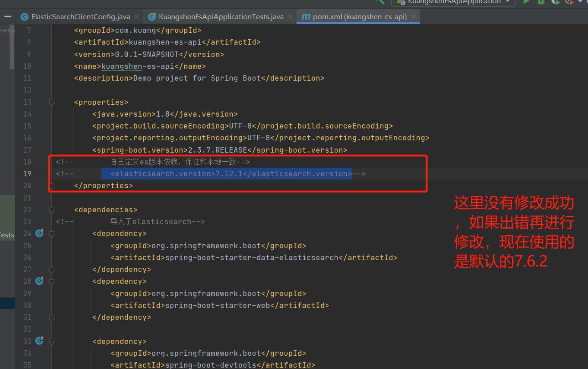This screenshot has height=369, width=588.
Task: Click the spring-boot-starter-data-elasticsearch artifactId line
Action: 254,257
